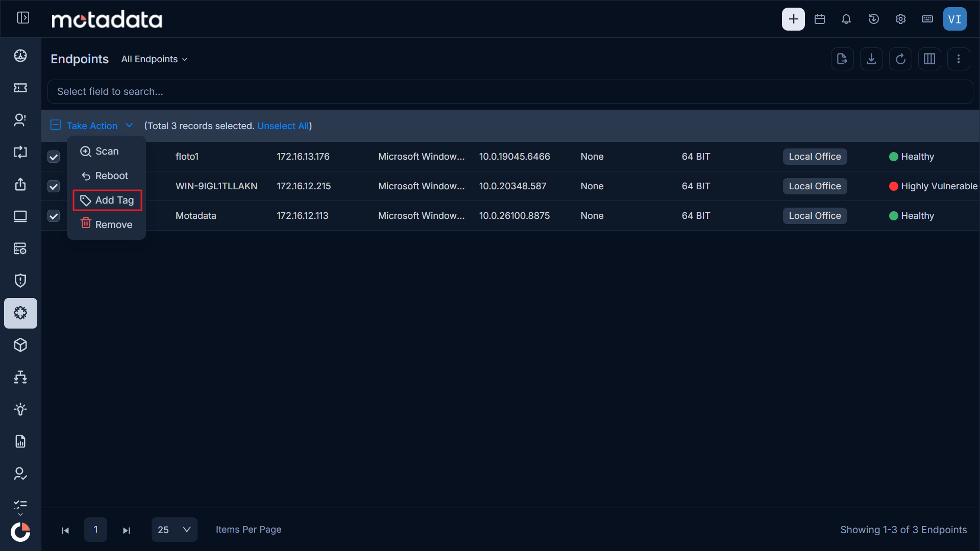Open the settings gear in header
Image resolution: width=980 pixels, height=551 pixels.
pyautogui.click(x=901, y=19)
